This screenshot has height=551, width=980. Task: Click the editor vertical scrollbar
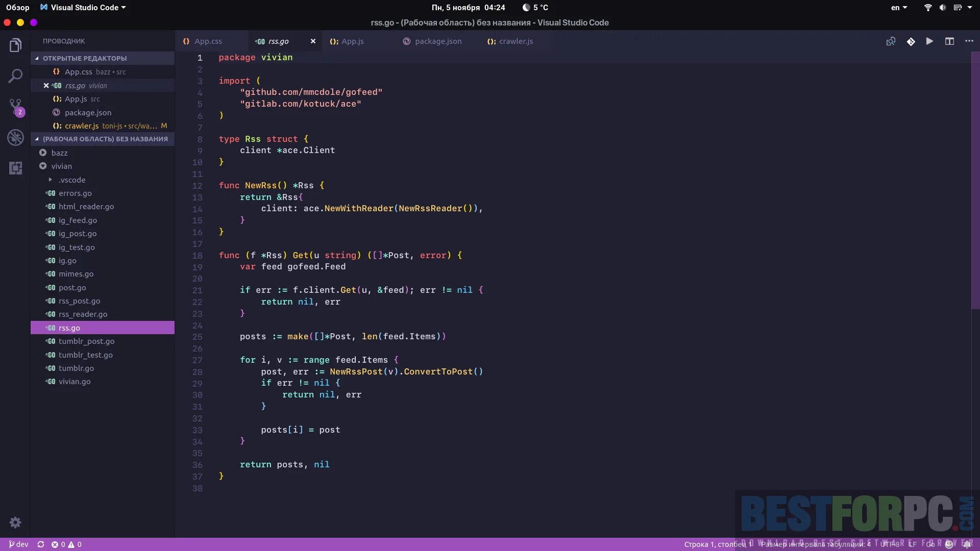tap(975, 179)
